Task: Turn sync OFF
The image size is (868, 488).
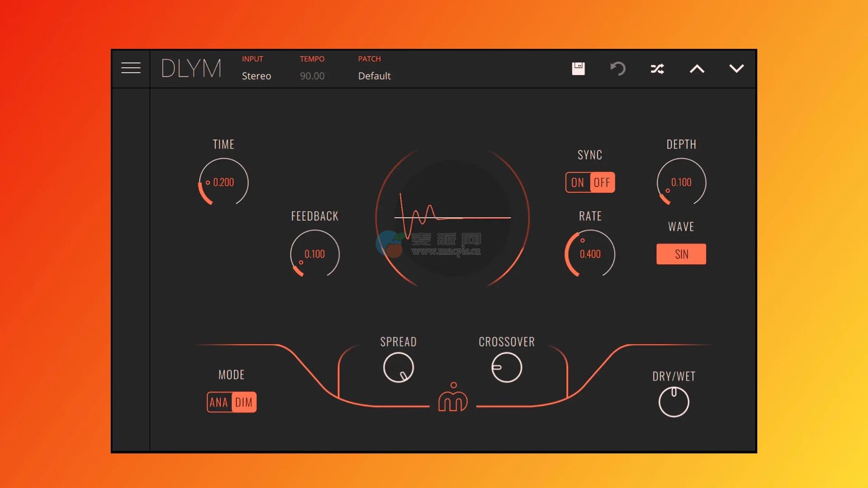Action: 602,183
